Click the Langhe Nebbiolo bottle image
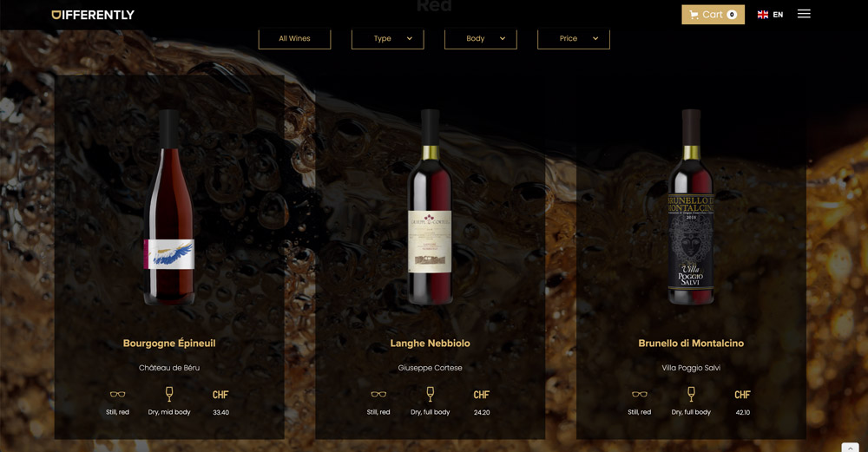868x452 pixels. tap(431, 206)
